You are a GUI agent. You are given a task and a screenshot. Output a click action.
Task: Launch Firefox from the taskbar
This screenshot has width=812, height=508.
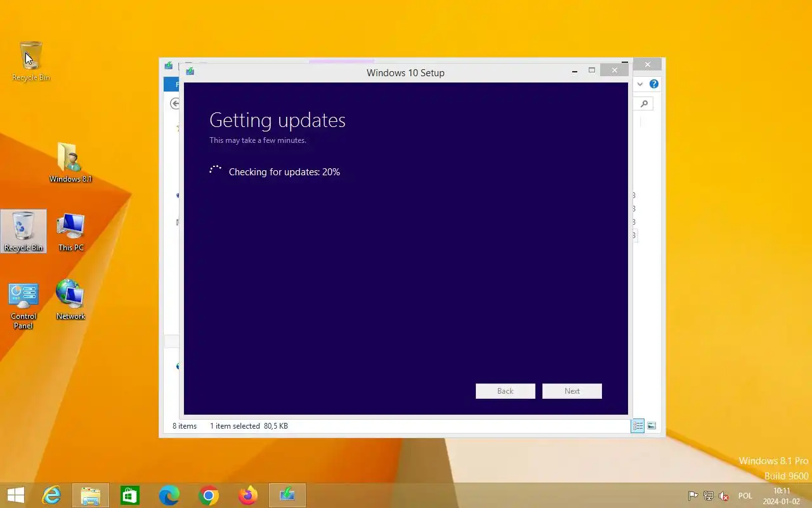(x=248, y=495)
